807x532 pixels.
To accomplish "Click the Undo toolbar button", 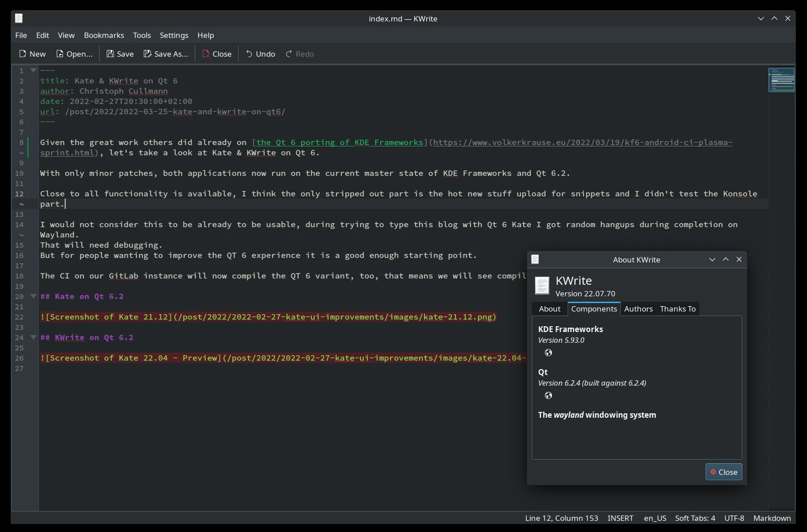I will tap(260, 54).
